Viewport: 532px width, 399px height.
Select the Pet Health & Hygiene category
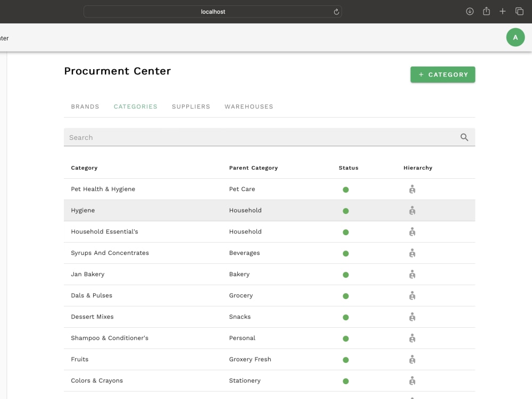pyautogui.click(x=103, y=189)
